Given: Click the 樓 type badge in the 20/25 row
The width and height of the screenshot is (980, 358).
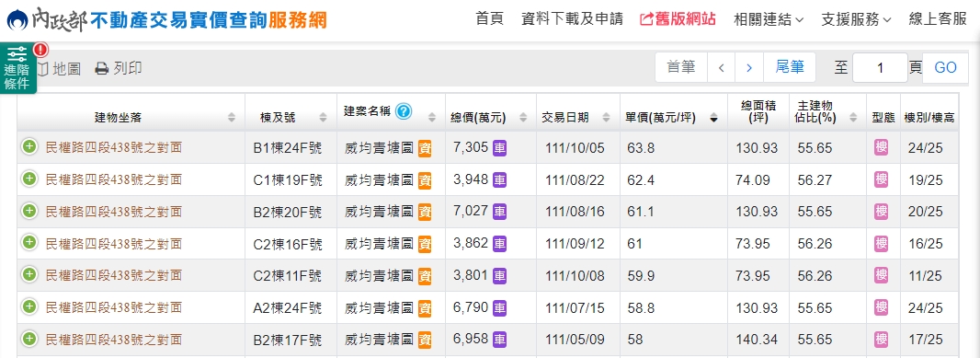Looking at the screenshot, I should (882, 212).
